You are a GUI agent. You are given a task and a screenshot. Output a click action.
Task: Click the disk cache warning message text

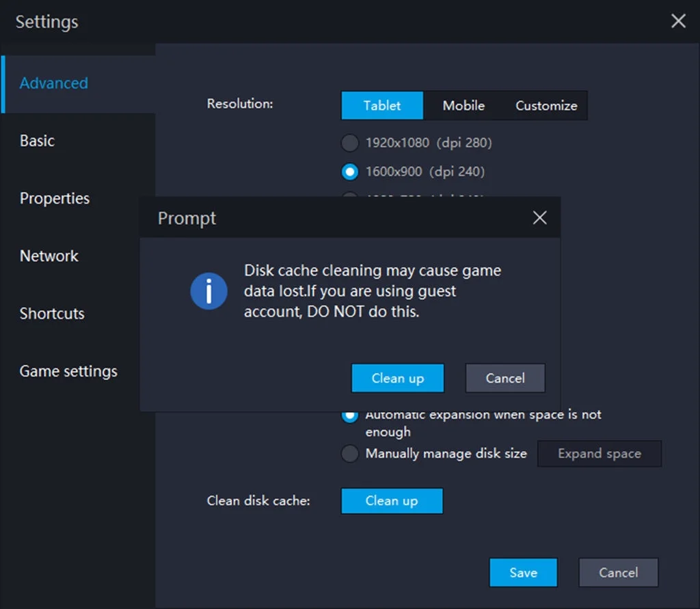(373, 291)
